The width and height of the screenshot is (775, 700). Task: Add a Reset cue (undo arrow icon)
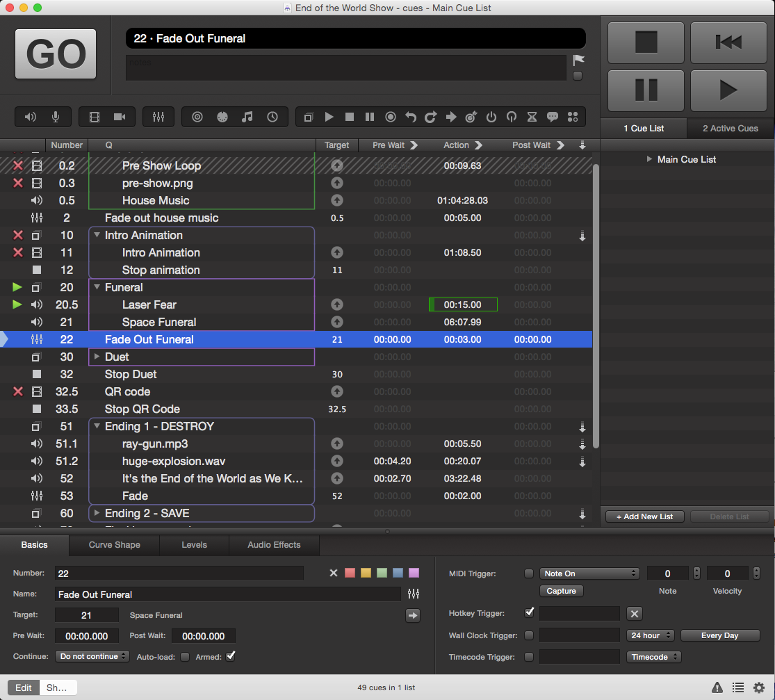pyautogui.click(x=411, y=117)
